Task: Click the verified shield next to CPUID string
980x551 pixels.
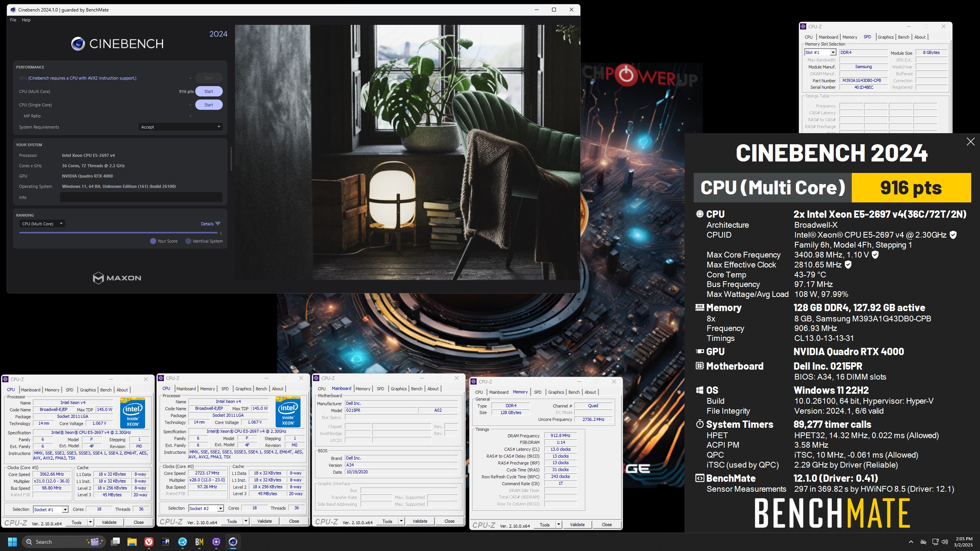Action: (x=953, y=235)
